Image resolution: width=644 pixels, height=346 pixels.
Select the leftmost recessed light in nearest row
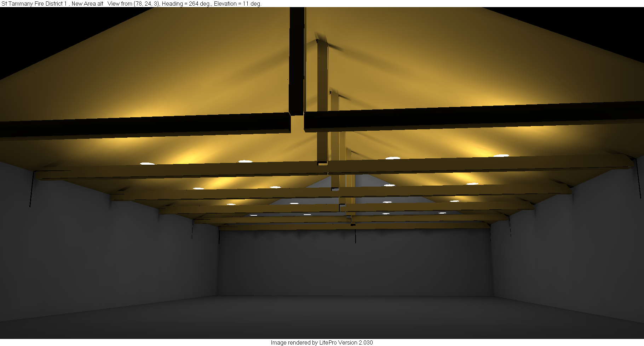[147, 164]
